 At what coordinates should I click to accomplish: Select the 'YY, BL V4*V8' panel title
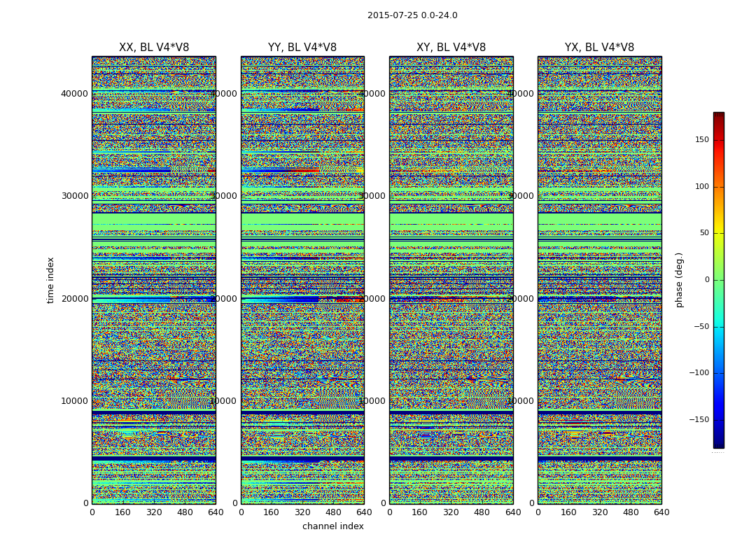click(302, 48)
